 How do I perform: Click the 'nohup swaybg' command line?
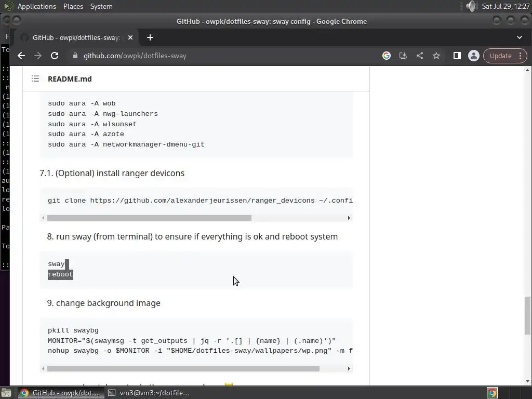(200, 351)
